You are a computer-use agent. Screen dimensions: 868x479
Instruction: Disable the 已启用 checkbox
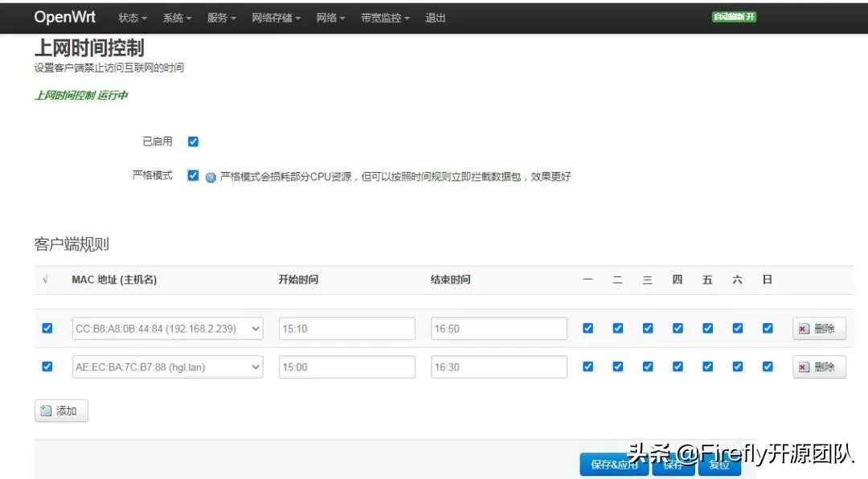(x=193, y=141)
